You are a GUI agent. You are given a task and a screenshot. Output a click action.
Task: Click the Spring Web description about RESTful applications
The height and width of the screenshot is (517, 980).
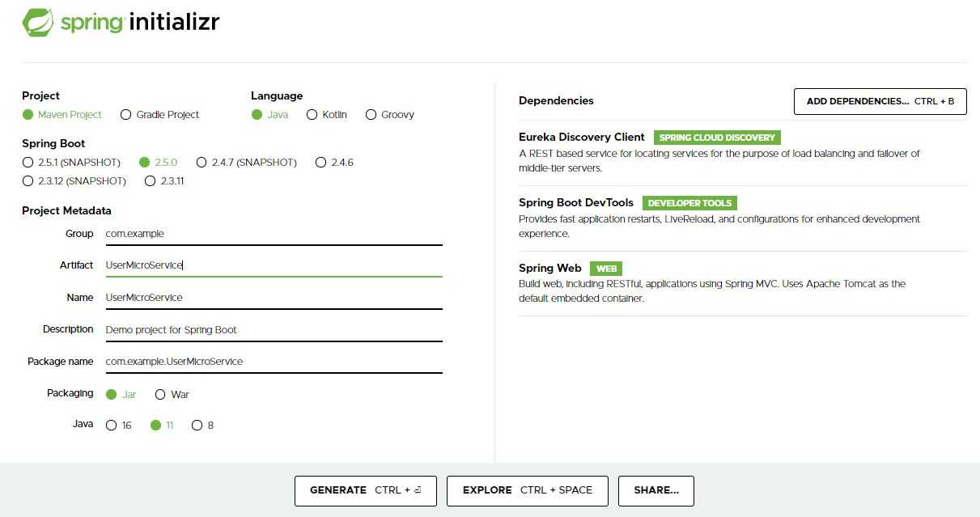tap(712, 291)
